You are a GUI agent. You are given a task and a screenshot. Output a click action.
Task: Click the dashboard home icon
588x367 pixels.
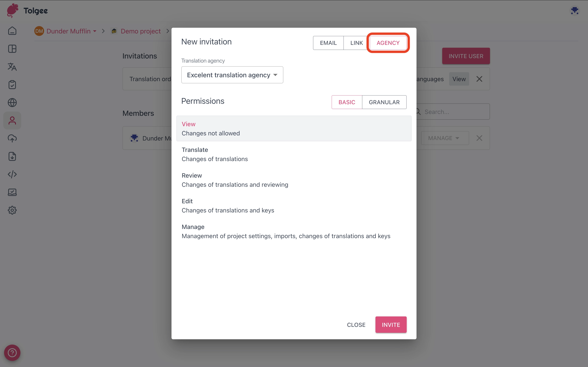(x=12, y=30)
